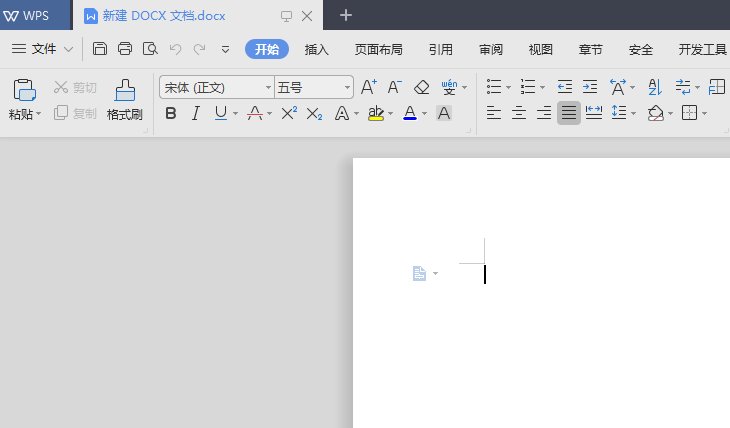The height and width of the screenshot is (428, 730).
Task: Select the 开始 Home tab
Action: click(x=267, y=49)
